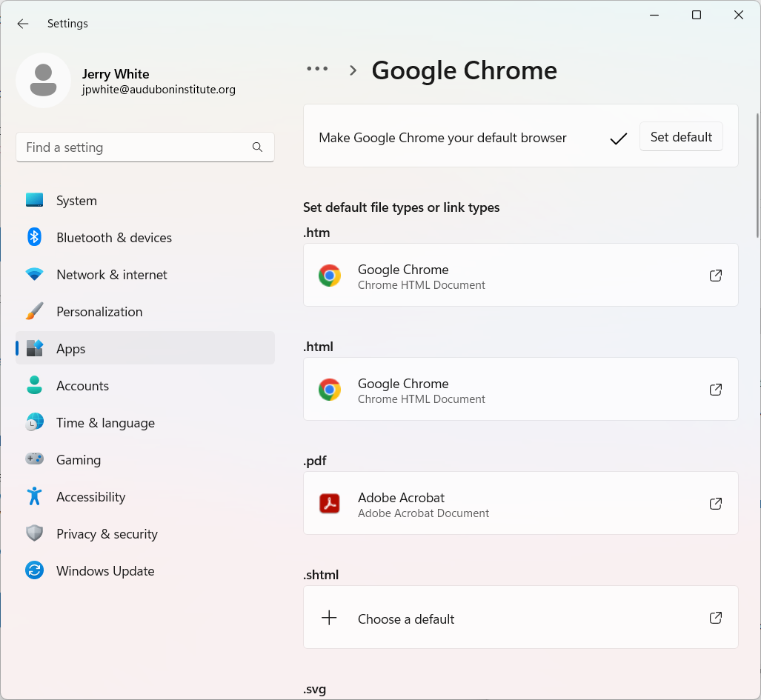Screen dimensions: 761x700
Task: Click the user avatar picture
Action: pos(43,80)
